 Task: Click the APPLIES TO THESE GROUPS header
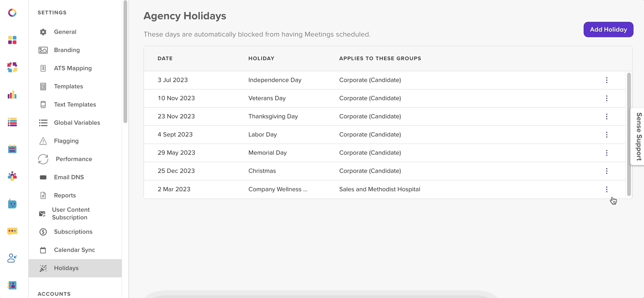(380, 59)
